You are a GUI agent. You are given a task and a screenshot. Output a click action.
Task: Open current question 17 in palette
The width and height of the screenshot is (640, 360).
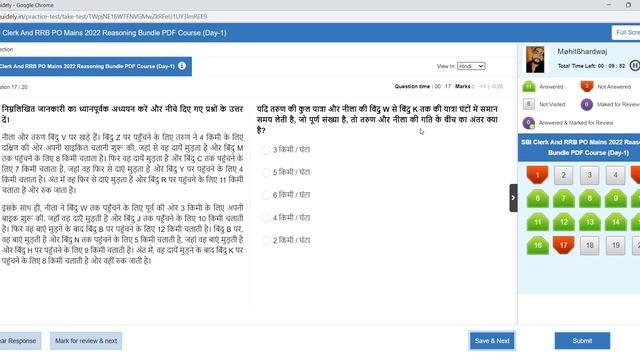tap(563, 245)
